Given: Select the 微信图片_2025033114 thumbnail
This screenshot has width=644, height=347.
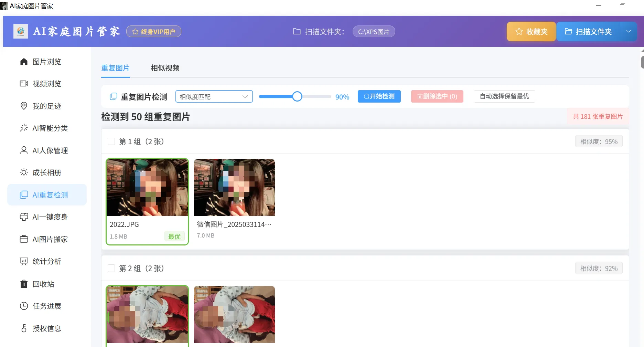Looking at the screenshot, I should click(x=234, y=187).
